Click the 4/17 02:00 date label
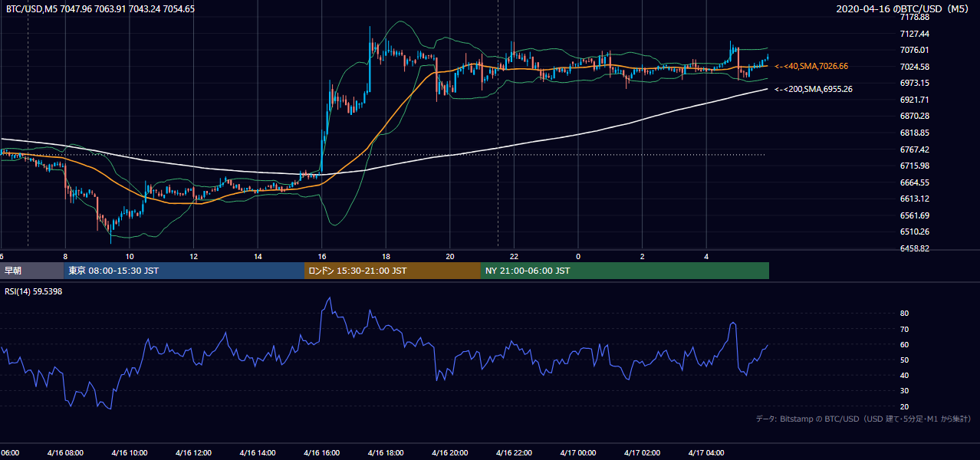 (642, 453)
